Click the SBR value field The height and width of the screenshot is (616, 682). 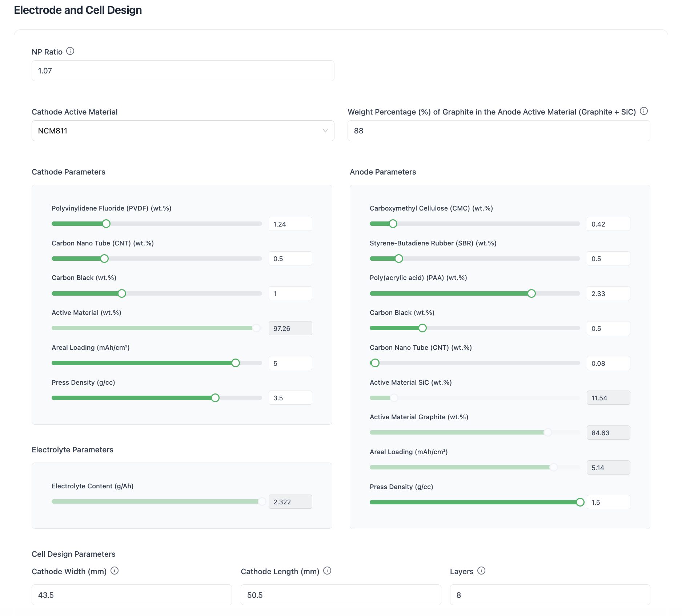pyautogui.click(x=609, y=259)
